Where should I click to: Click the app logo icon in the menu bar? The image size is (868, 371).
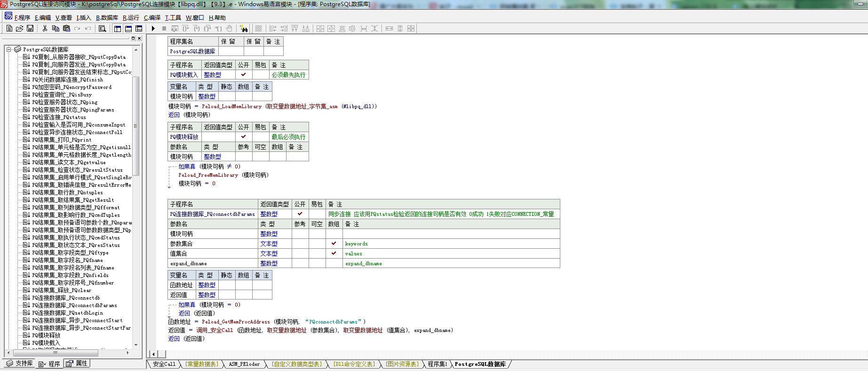pyautogui.click(x=8, y=16)
